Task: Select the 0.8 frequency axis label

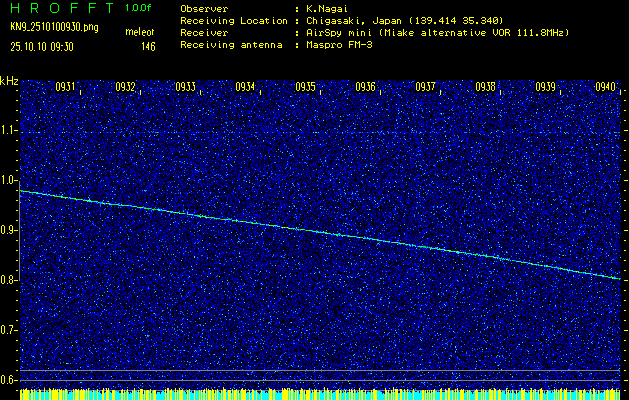Action: pos(9,280)
